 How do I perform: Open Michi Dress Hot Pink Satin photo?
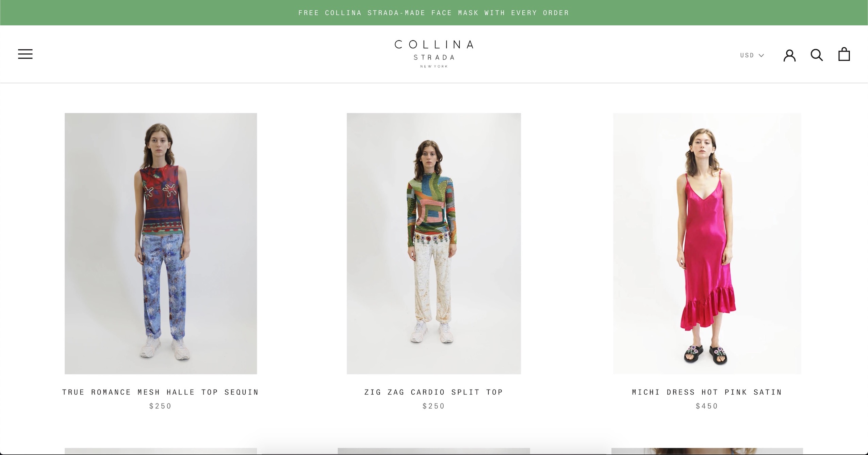coord(707,244)
